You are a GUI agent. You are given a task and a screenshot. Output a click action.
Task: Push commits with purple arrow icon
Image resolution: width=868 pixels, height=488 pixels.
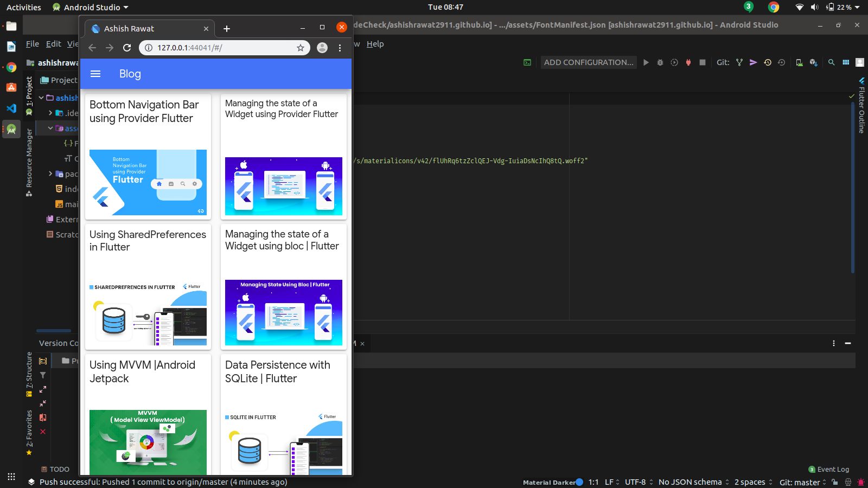(754, 62)
